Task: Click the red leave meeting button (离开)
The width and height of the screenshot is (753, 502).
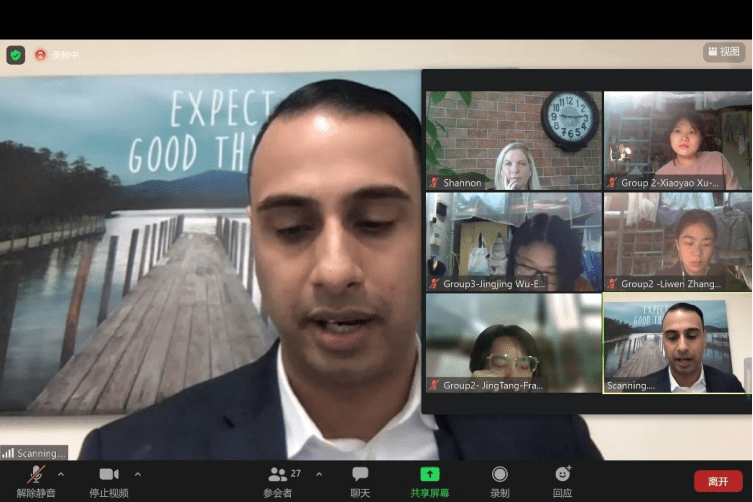Action: [x=718, y=481]
